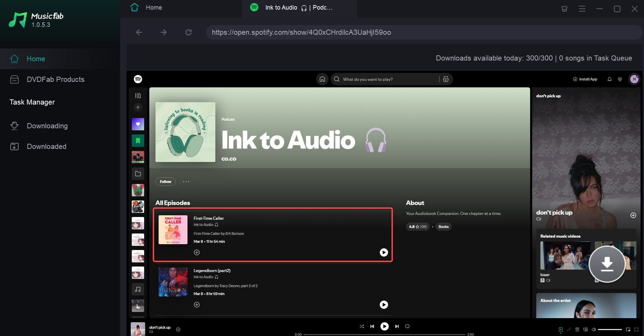The image size is (644, 336).
Task: Click Install App link
Action: 585,79
